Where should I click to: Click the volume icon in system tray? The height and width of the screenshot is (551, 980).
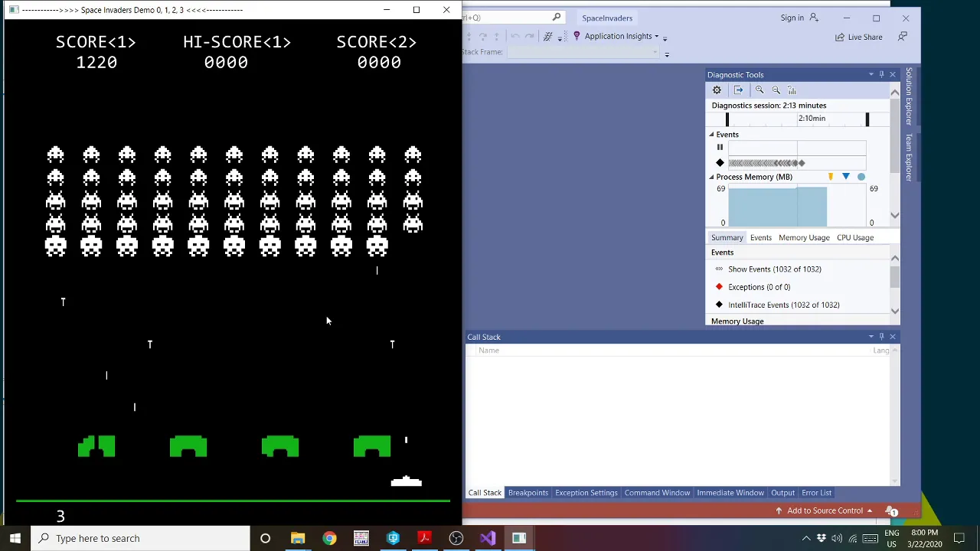pos(837,539)
